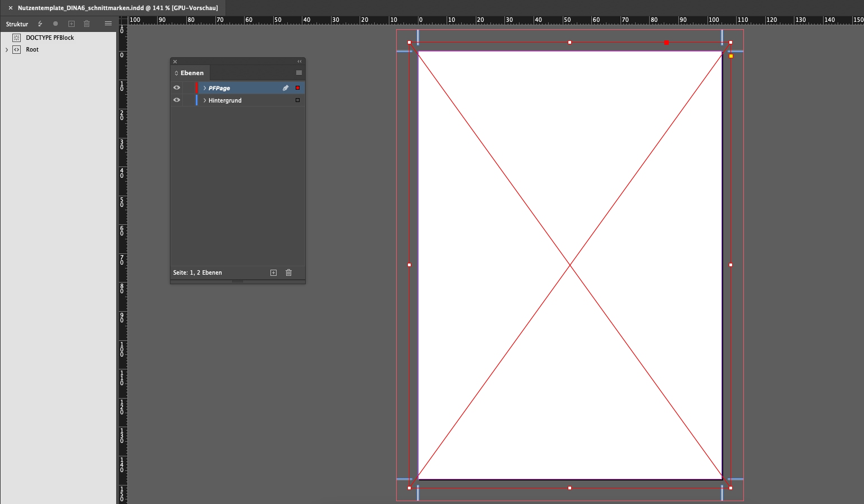Image resolution: width=864 pixels, height=504 pixels.
Task: Click the trash icon in Struktur panel
Action: 86,24
